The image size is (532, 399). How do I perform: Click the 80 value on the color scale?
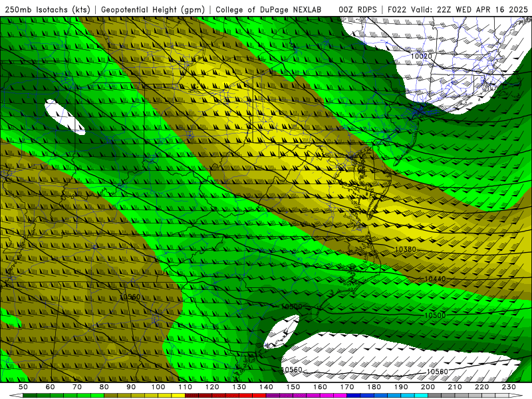click(104, 387)
